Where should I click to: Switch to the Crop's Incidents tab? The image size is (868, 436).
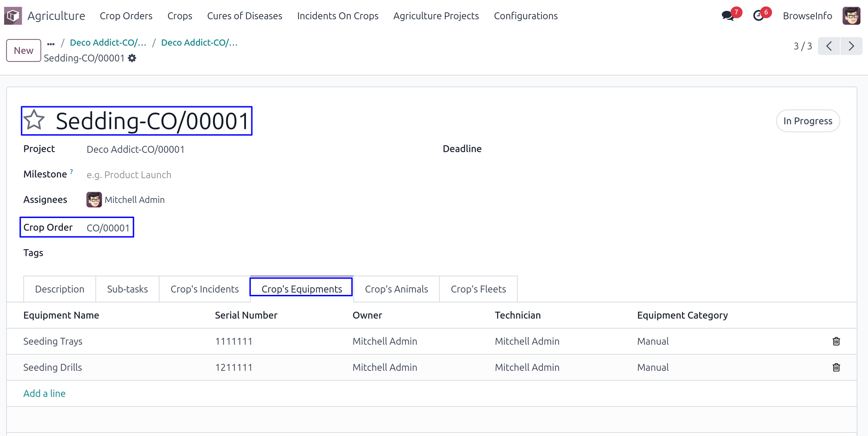204,289
